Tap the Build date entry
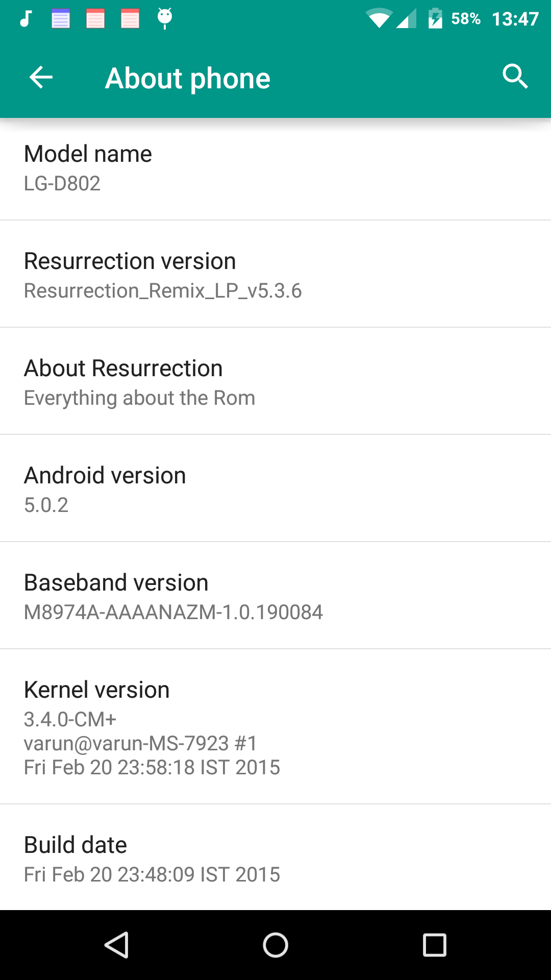This screenshot has width=551, height=980. (275, 857)
